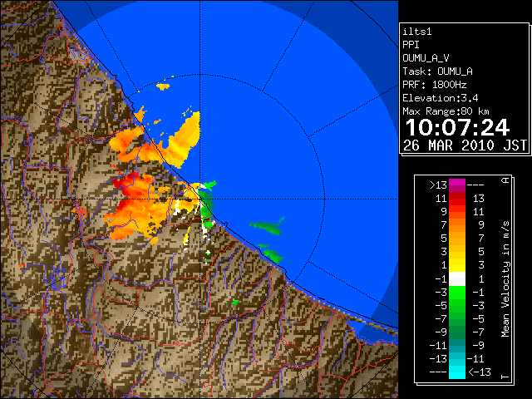Click the letter T at legend bottom
532x399 pixels.
505,377
